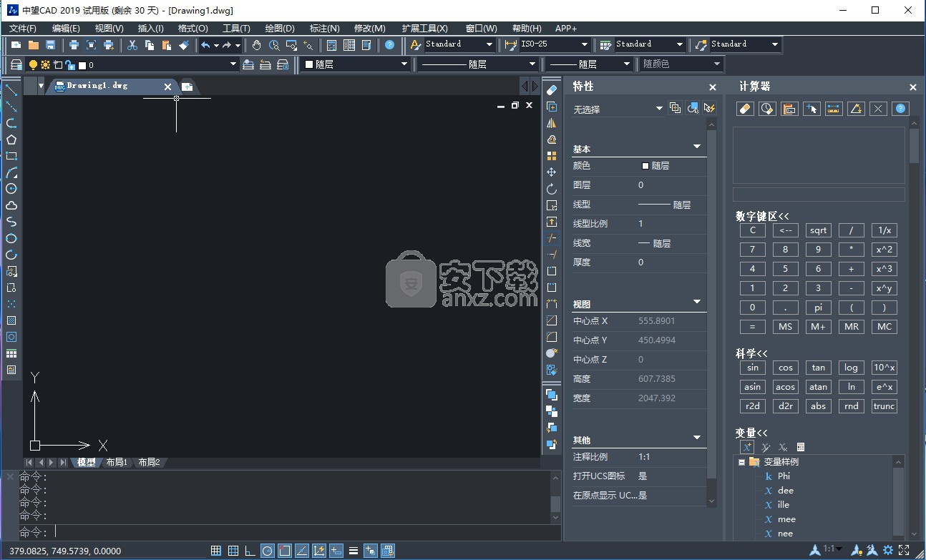Click the calculator Clear History icon
926x560 pixels.
[x=767, y=109]
